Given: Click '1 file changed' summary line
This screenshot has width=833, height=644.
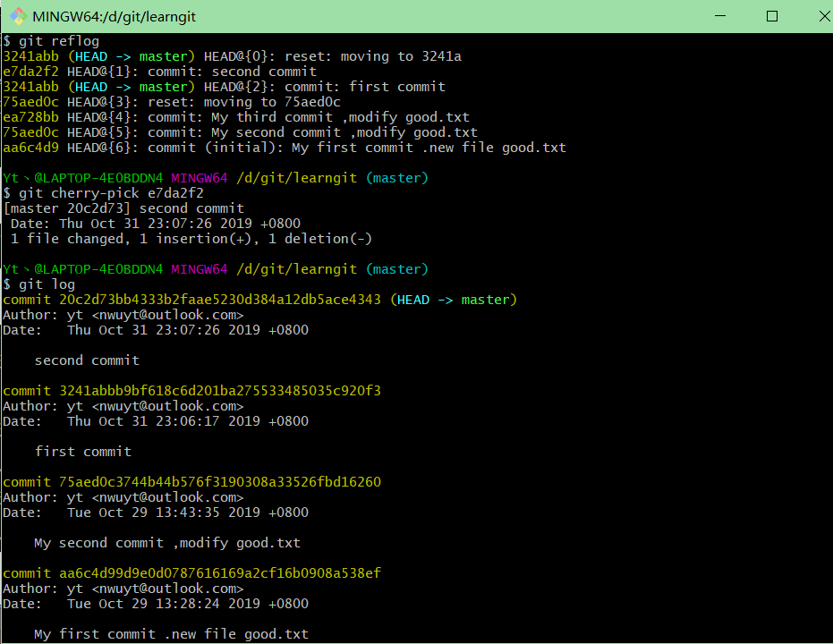Looking at the screenshot, I should (x=191, y=239).
